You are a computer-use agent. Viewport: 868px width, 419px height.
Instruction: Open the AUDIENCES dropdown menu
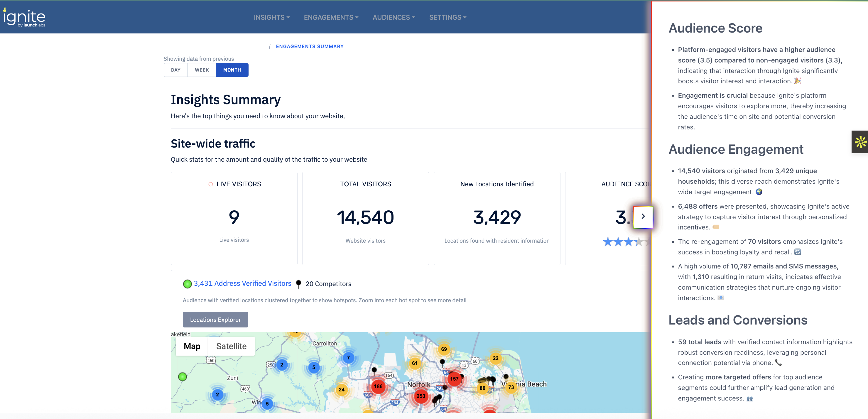click(393, 17)
